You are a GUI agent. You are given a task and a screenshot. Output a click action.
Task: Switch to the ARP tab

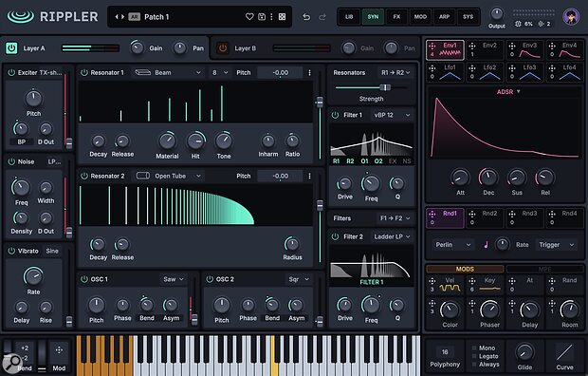pyautogui.click(x=444, y=16)
